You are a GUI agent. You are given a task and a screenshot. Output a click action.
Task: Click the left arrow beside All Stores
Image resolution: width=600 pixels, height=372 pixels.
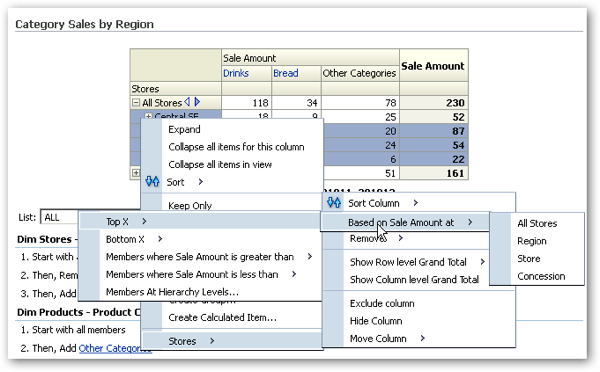(x=187, y=102)
